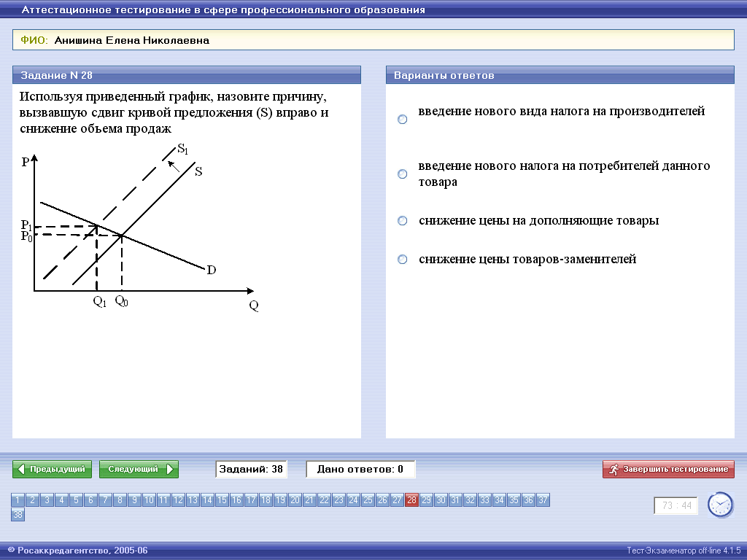Click the name Анишина Елена Николаевна
This screenshot has height=560, width=747.
click(132, 41)
